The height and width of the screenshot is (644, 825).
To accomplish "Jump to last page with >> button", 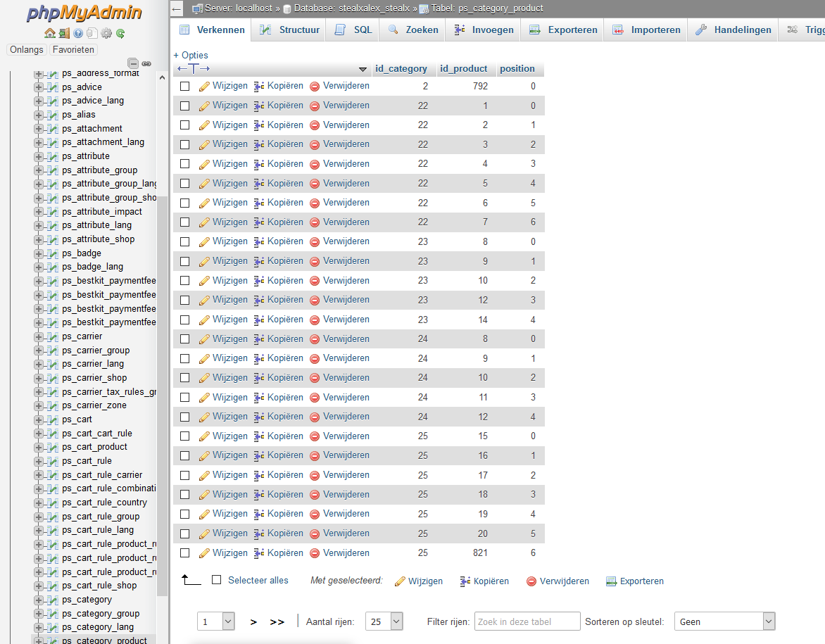I will tap(277, 622).
